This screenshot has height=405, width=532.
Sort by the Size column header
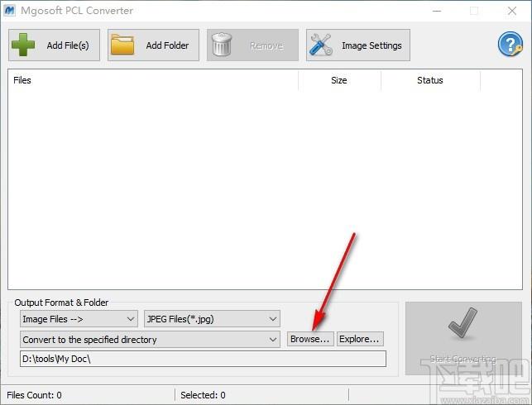[339, 80]
